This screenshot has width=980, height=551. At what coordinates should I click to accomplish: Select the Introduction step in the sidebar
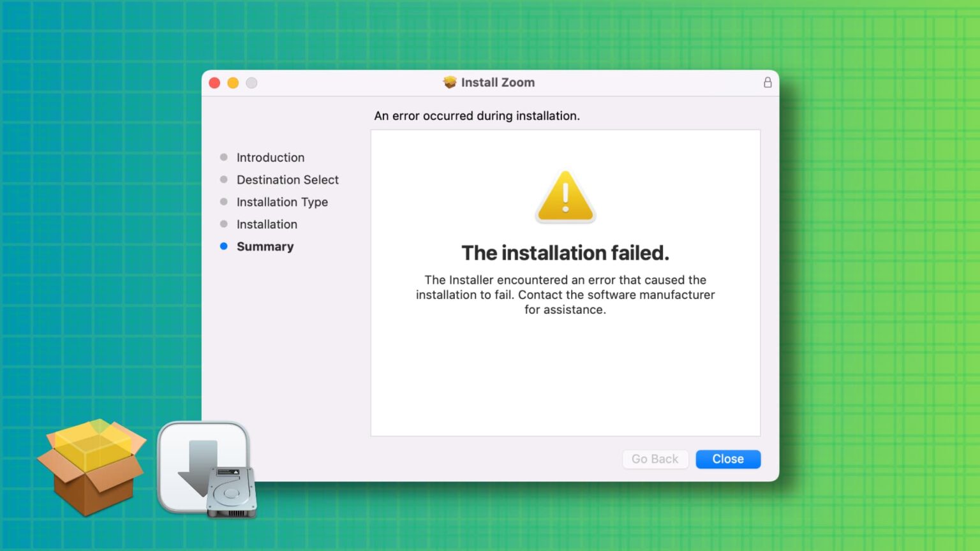click(270, 158)
